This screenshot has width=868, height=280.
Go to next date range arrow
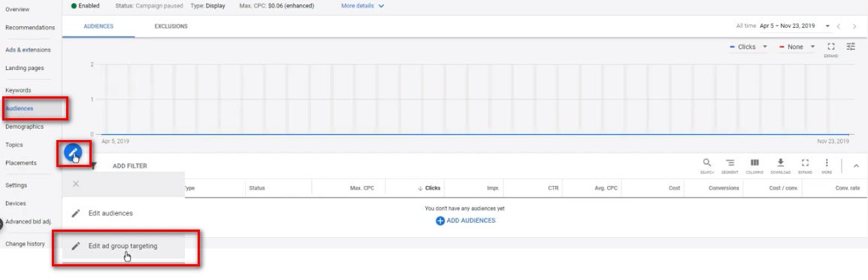pos(854,26)
